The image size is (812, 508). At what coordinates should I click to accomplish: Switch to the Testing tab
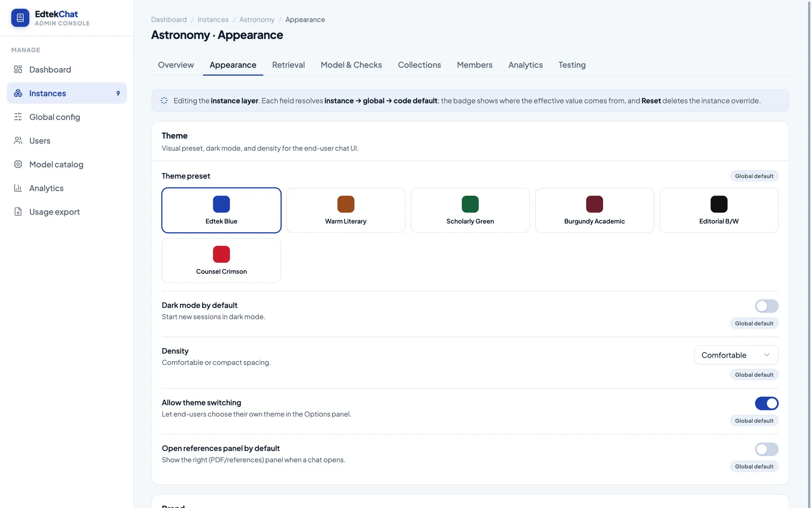tap(572, 65)
